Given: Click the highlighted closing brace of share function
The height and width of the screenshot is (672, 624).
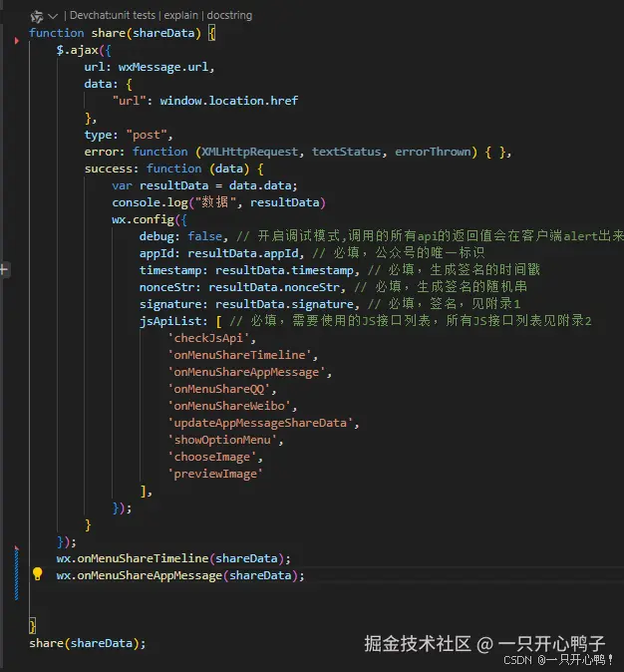Looking at the screenshot, I should (32, 626).
